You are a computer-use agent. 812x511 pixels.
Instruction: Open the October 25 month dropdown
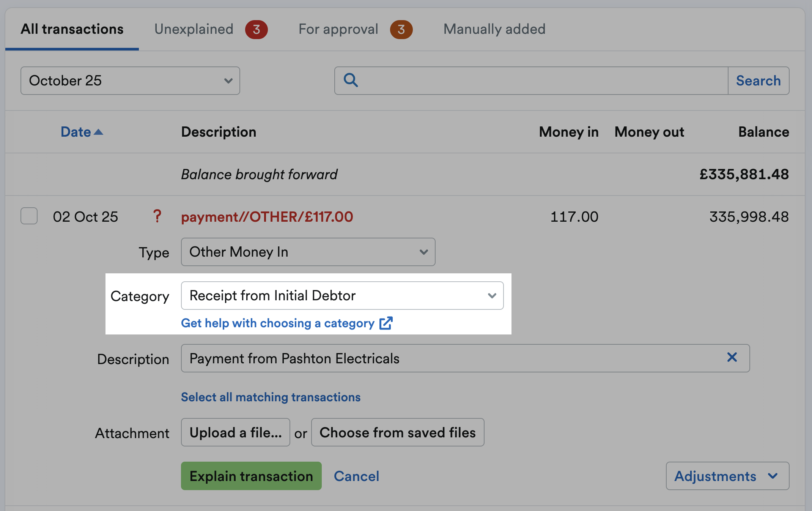pos(130,80)
